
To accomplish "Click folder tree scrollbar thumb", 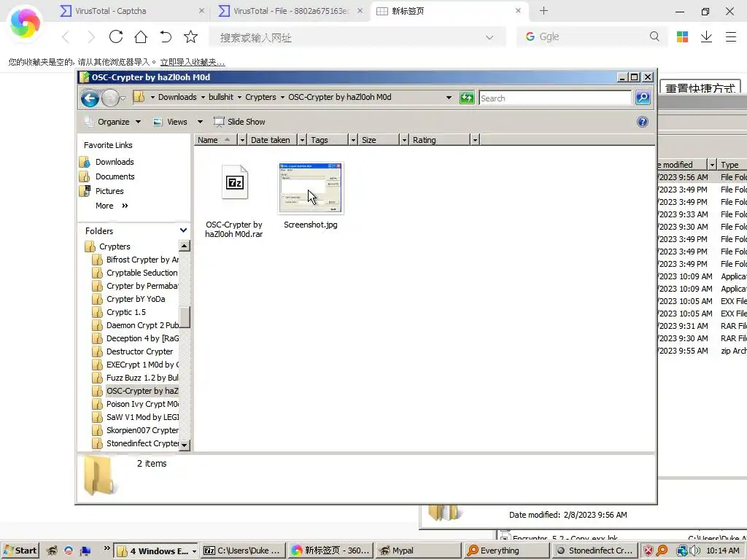I will click(x=185, y=316).
